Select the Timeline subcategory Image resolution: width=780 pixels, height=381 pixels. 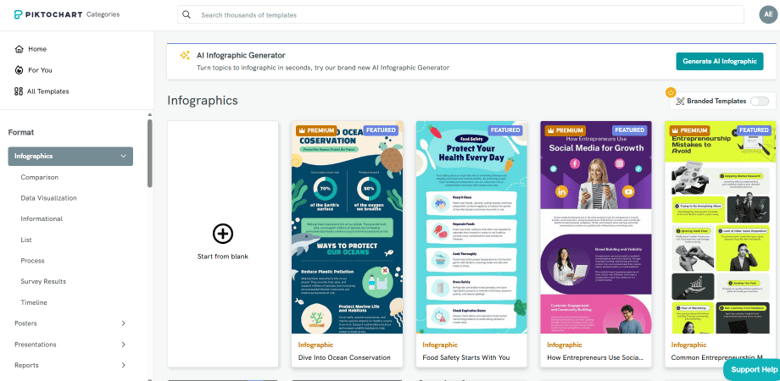(x=34, y=302)
